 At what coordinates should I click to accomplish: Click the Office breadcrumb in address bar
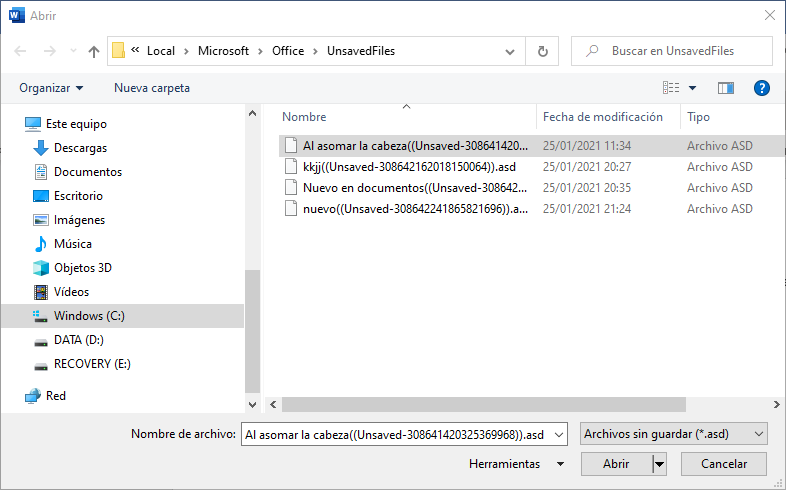288,51
